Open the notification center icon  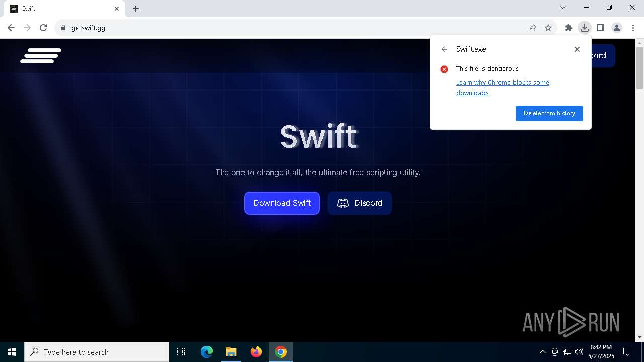point(627,352)
